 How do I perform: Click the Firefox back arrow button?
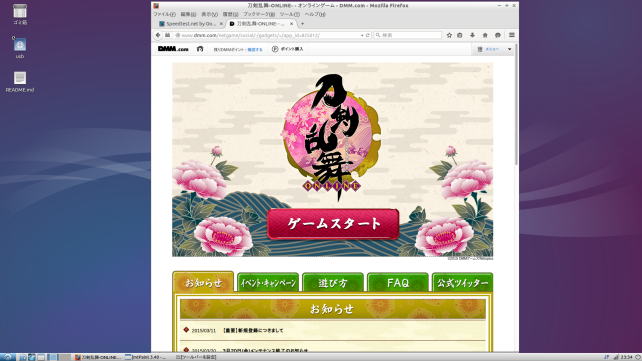pyautogui.click(x=158, y=35)
